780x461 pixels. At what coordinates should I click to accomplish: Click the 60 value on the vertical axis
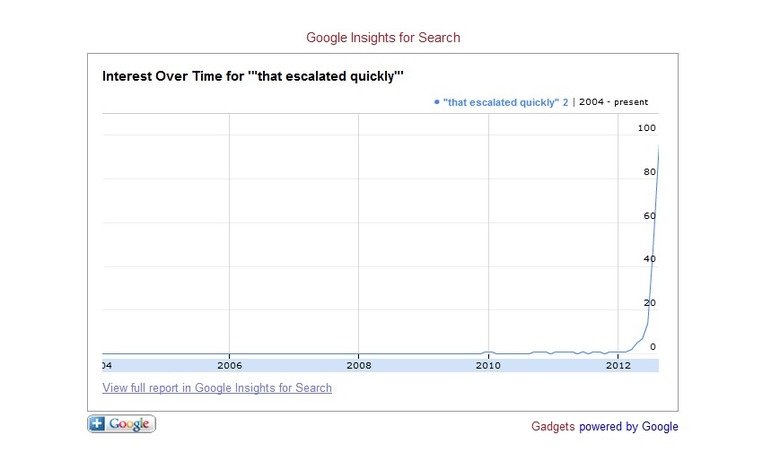[649, 216]
